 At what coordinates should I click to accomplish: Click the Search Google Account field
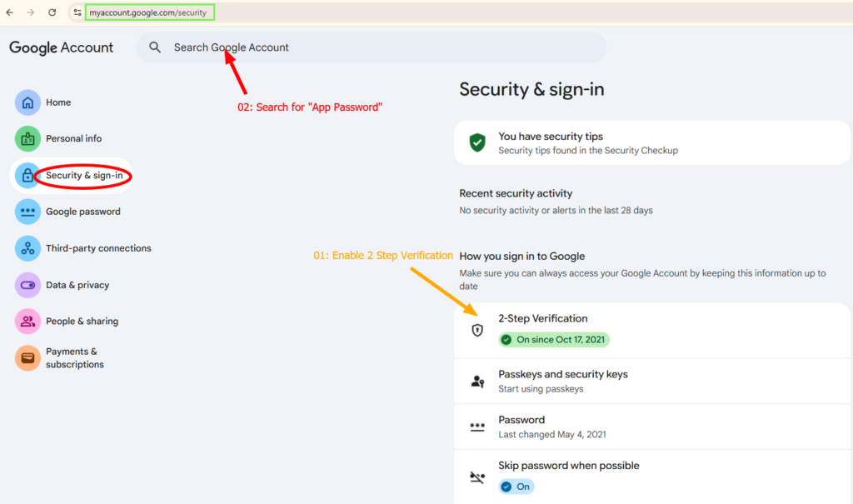371,47
